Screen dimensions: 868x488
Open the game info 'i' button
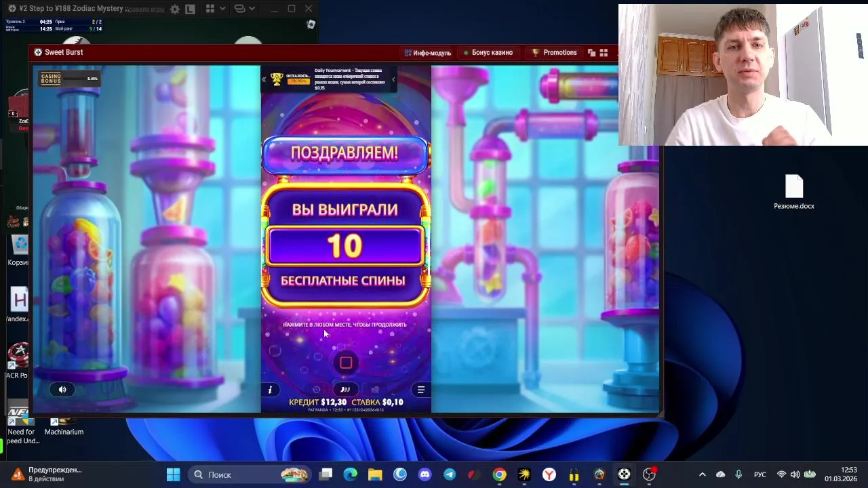click(x=270, y=390)
